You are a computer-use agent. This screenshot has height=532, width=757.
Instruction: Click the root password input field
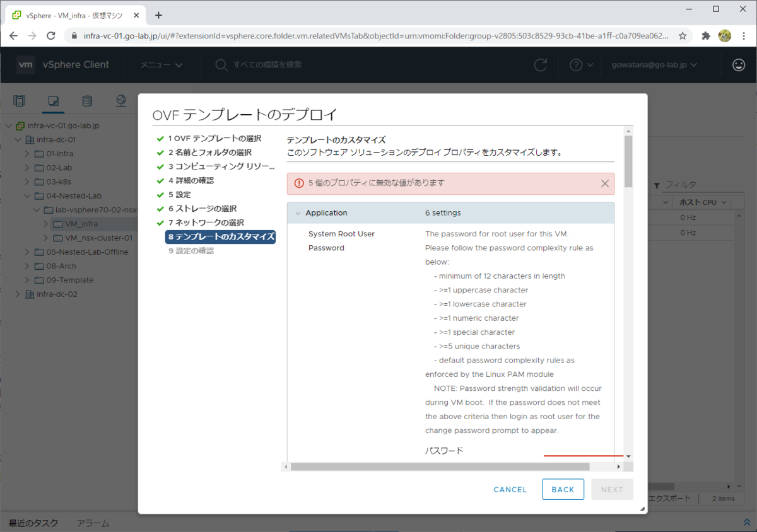coord(584,450)
